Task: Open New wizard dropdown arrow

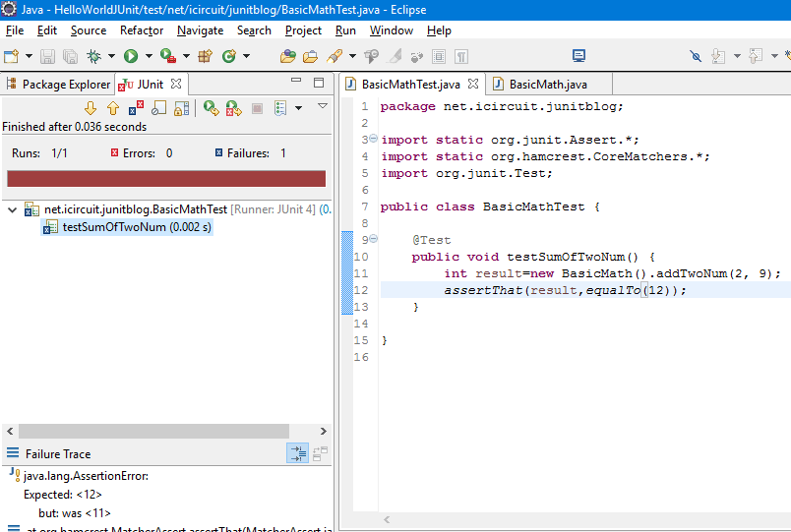Action: (29, 56)
